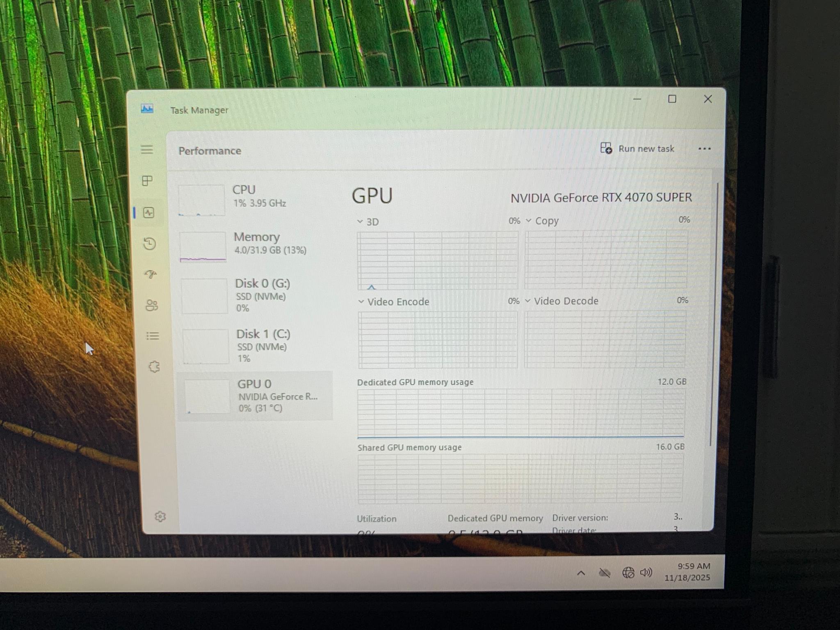Open the Services page icon
This screenshot has width=840, height=630.
(x=154, y=367)
